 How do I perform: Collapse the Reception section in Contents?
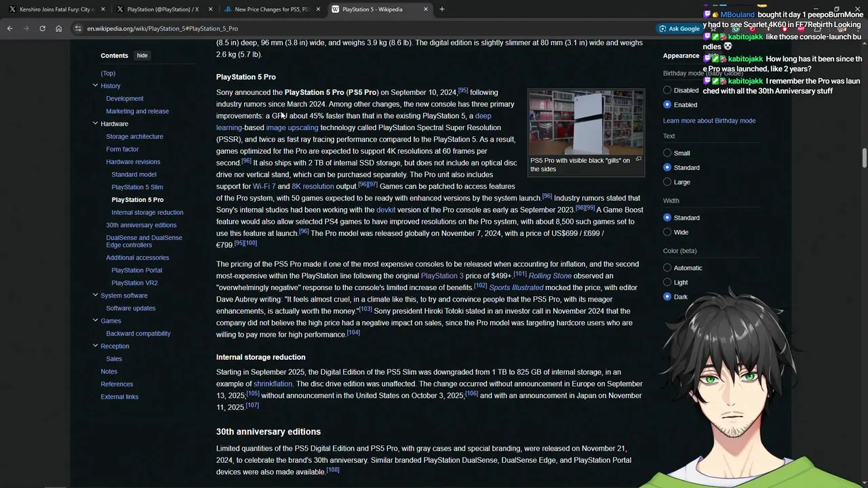[95, 346]
